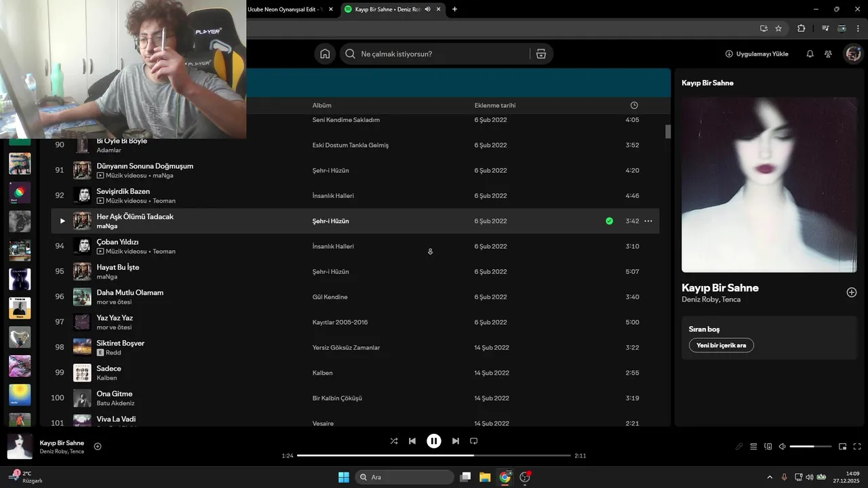Sort by the duration clock column
The width and height of the screenshot is (868, 488).
click(x=634, y=105)
